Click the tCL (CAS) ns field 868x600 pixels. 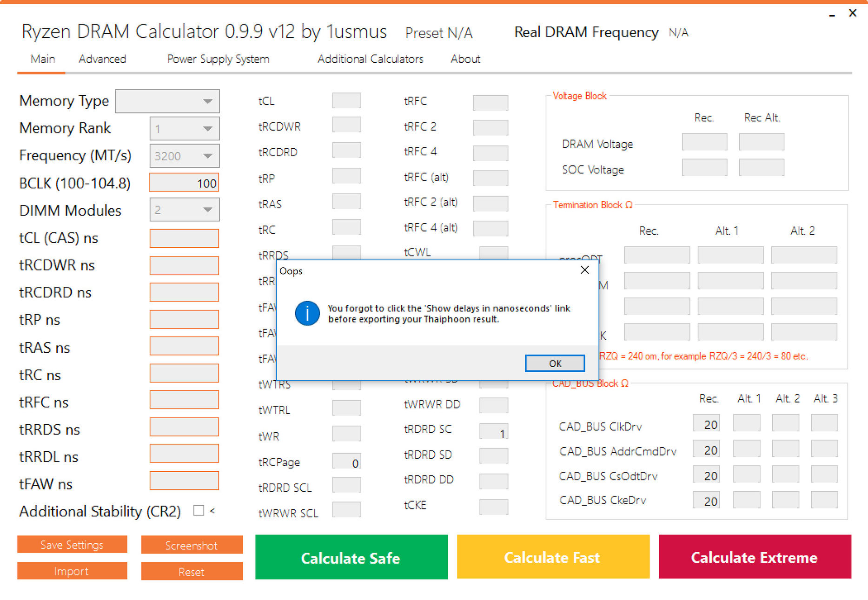184,238
